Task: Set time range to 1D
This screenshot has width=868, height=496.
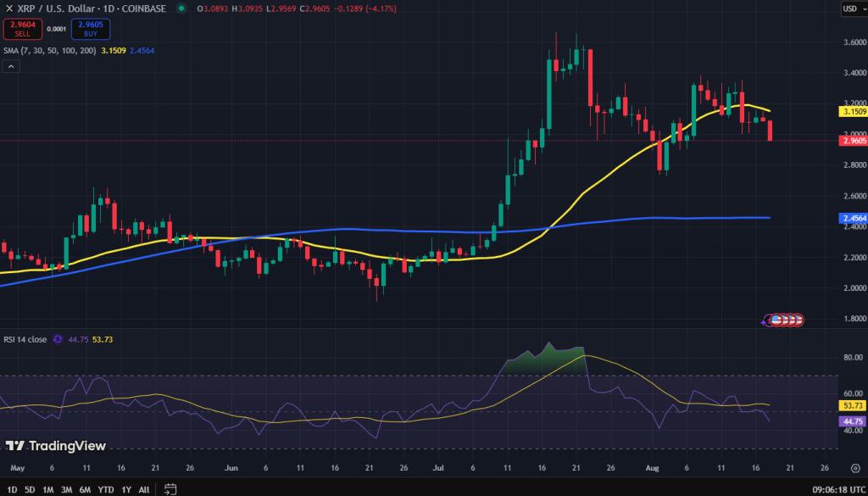Action: point(12,490)
